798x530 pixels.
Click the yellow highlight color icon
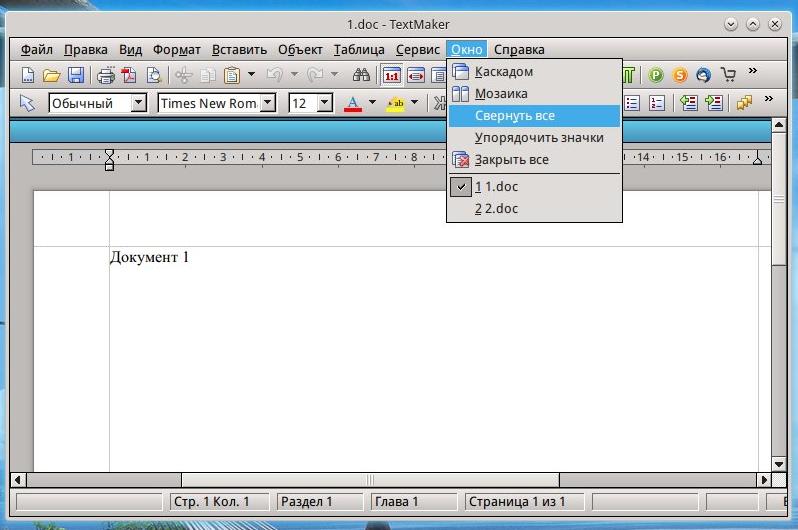[x=395, y=103]
